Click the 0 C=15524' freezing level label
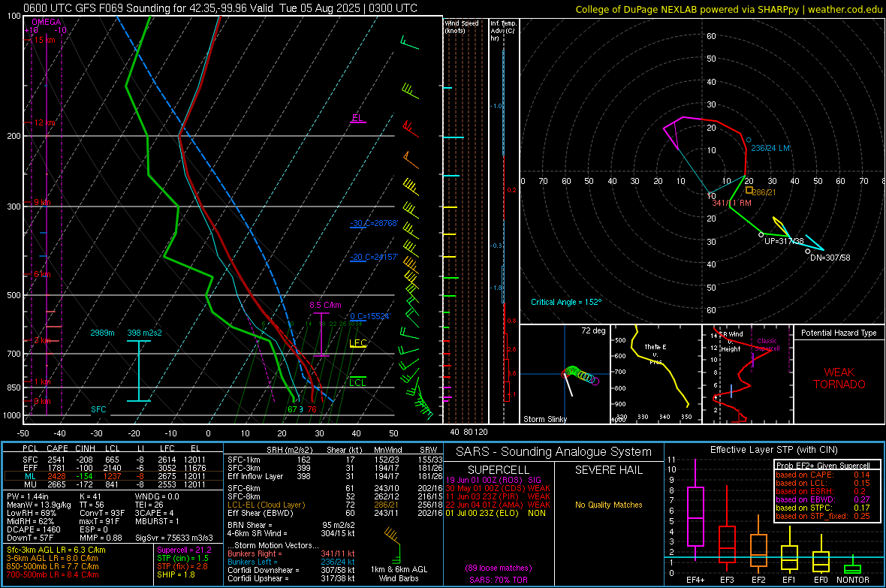 (370, 317)
